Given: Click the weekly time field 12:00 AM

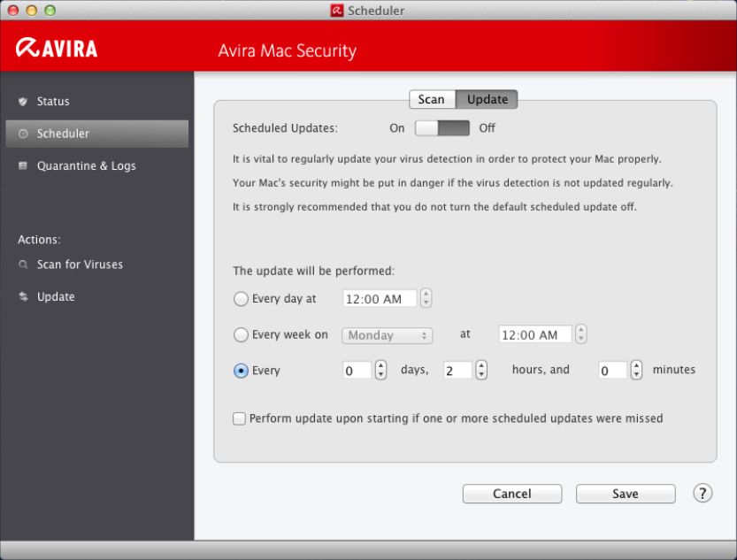Looking at the screenshot, I should click(x=535, y=334).
